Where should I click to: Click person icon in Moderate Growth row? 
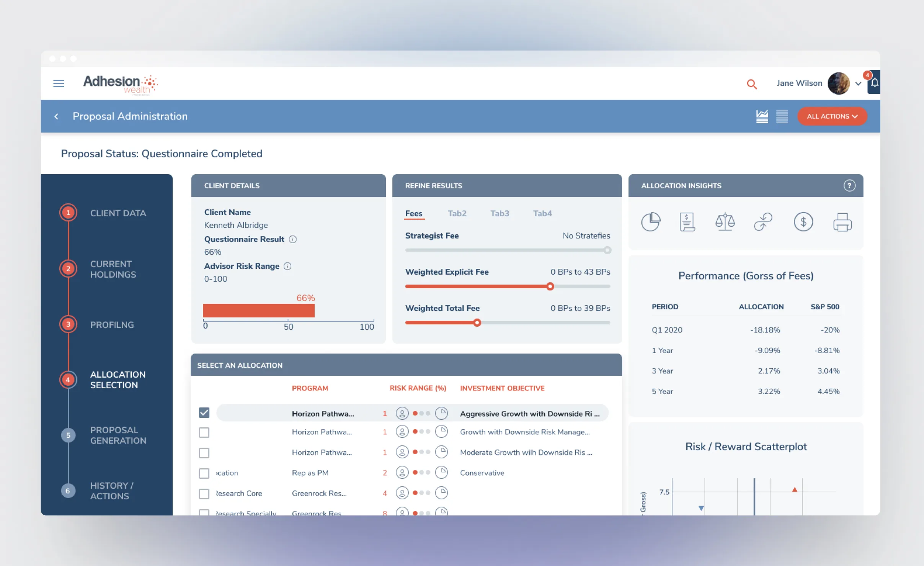[x=402, y=452]
